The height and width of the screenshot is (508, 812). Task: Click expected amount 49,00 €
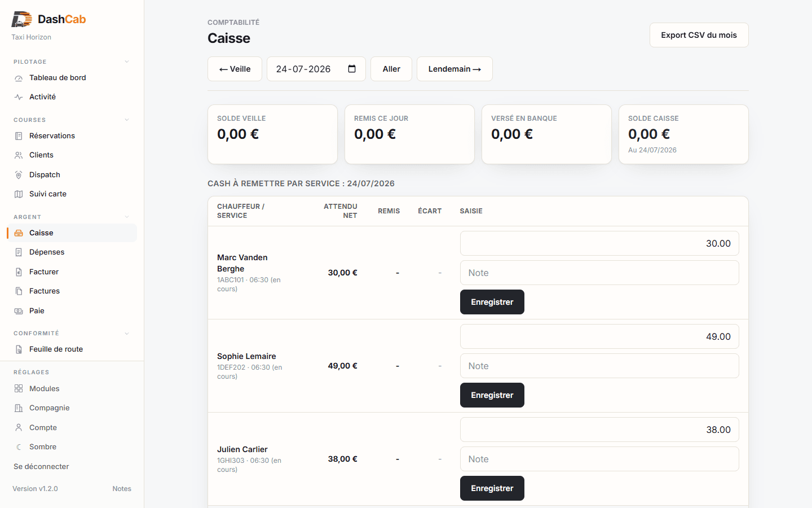coord(343,366)
